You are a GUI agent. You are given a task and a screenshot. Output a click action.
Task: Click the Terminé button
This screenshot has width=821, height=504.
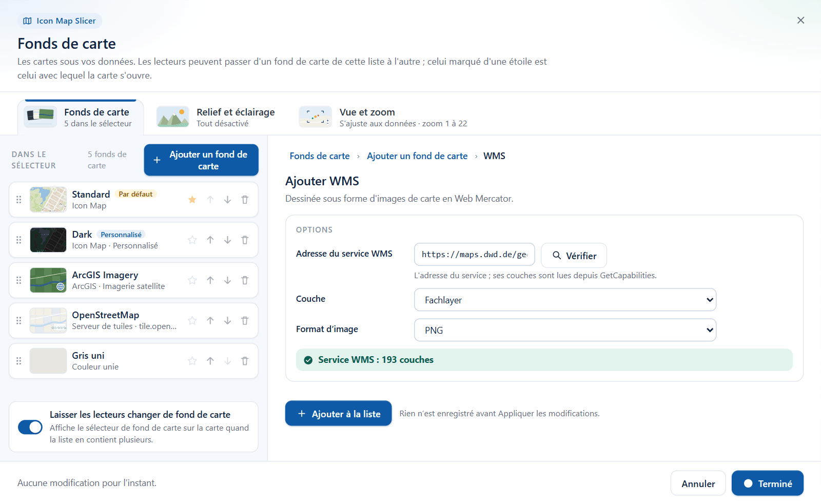pyautogui.click(x=768, y=483)
